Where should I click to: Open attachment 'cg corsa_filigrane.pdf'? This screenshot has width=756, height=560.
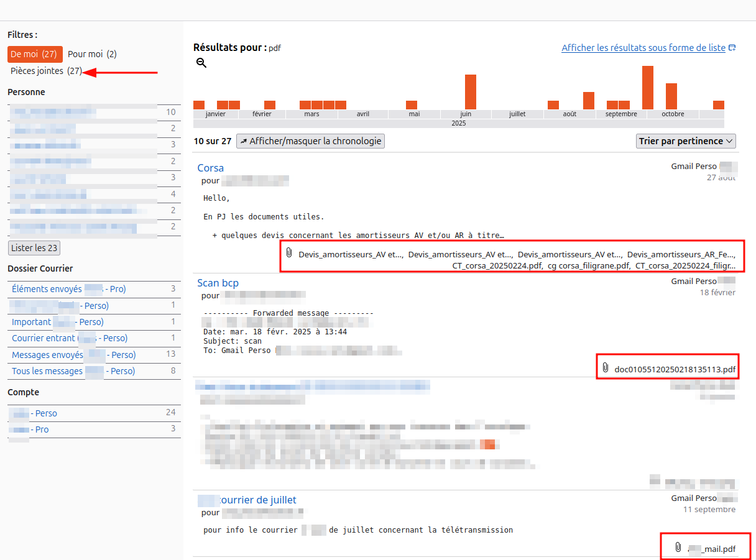pyautogui.click(x=589, y=265)
